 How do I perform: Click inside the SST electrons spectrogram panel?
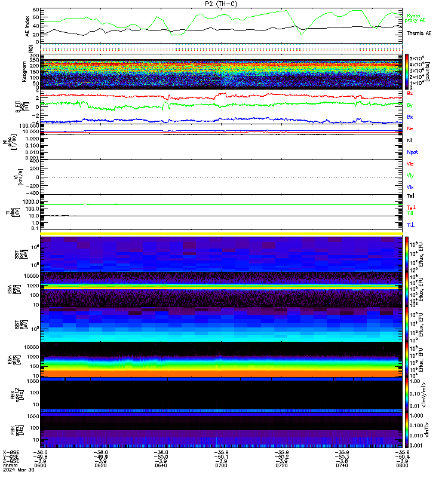[x=221, y=324]
